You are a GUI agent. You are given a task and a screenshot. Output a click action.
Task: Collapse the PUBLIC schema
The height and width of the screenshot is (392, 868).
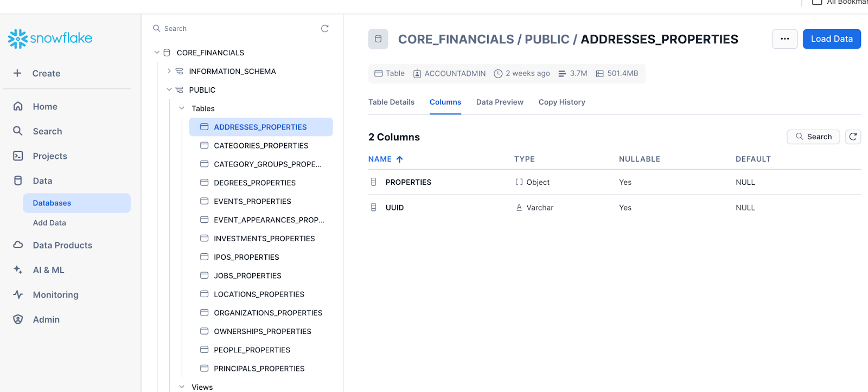coord(169,90)
